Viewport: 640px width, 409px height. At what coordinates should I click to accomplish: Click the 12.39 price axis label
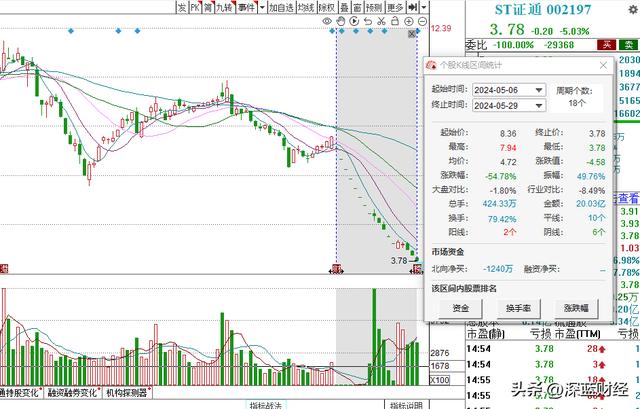[441, 28]
